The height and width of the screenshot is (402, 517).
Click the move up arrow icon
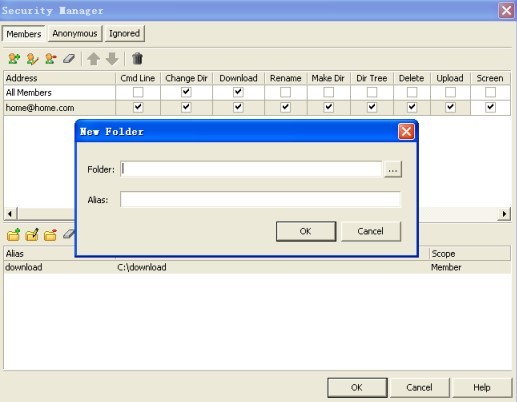click(94, 59)
